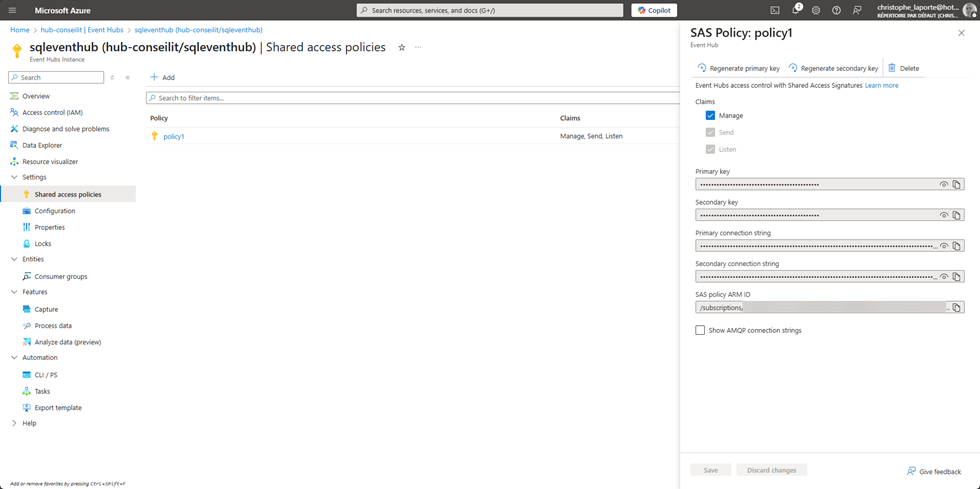Screen dimensions: 980x489
Task: Click the top bar feedback icon
Action: pos(857,10)
